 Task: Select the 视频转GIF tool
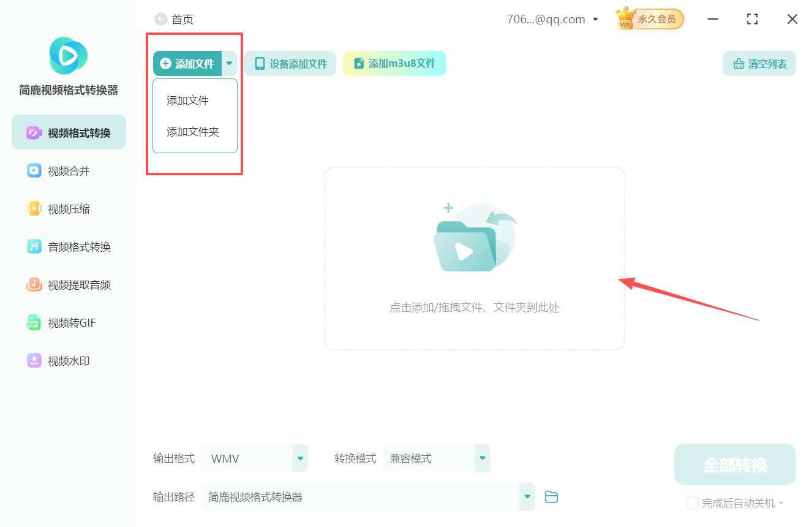pyautogui.click(x=68, y=323)
